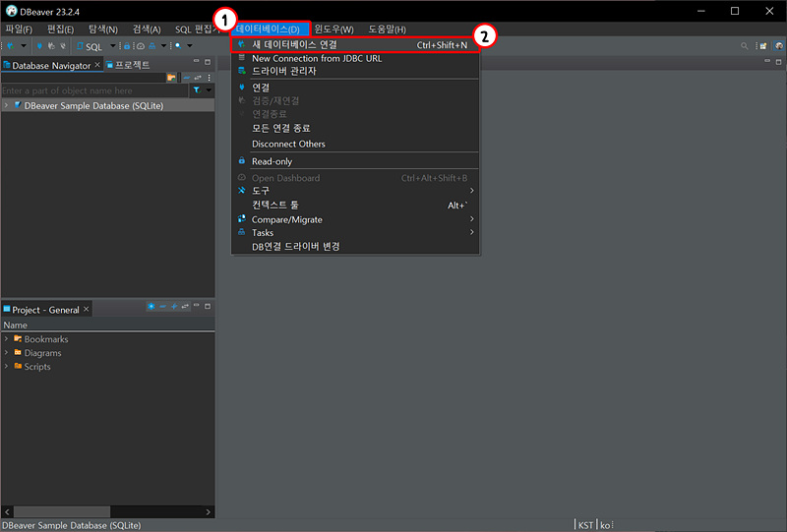The image size is (787, 532).
Task: Expand the Diagrams folder
Action: click(x=7, y=352)
